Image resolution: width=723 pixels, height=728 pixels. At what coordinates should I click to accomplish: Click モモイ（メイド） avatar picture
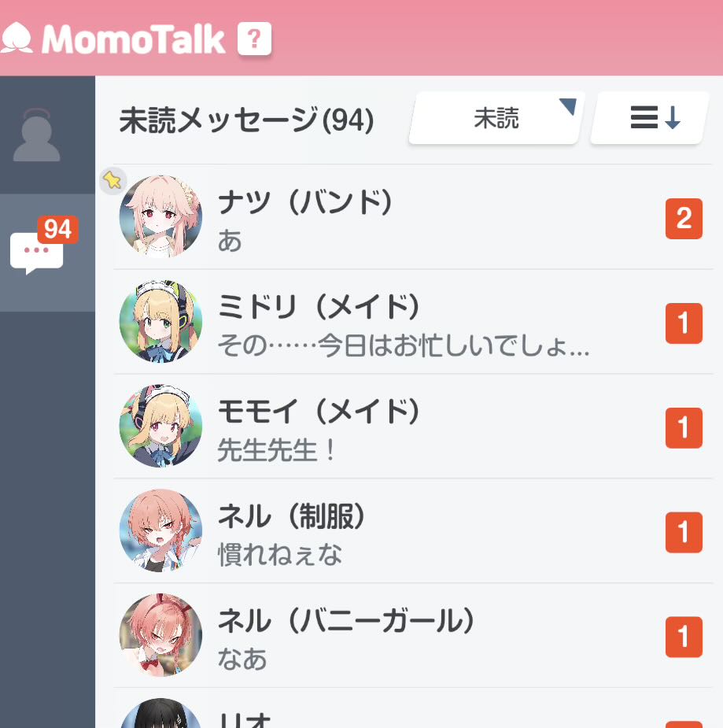pyautogui.click(x=160, y=426)
